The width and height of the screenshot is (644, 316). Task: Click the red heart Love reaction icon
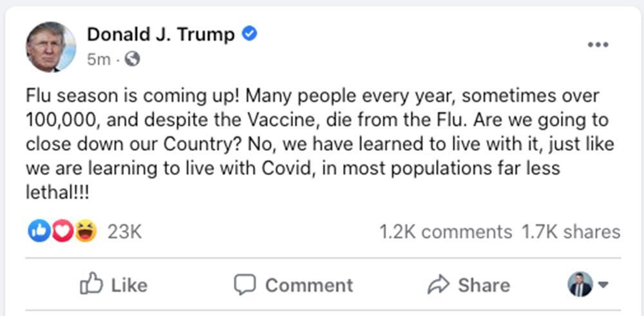(62, 231)
